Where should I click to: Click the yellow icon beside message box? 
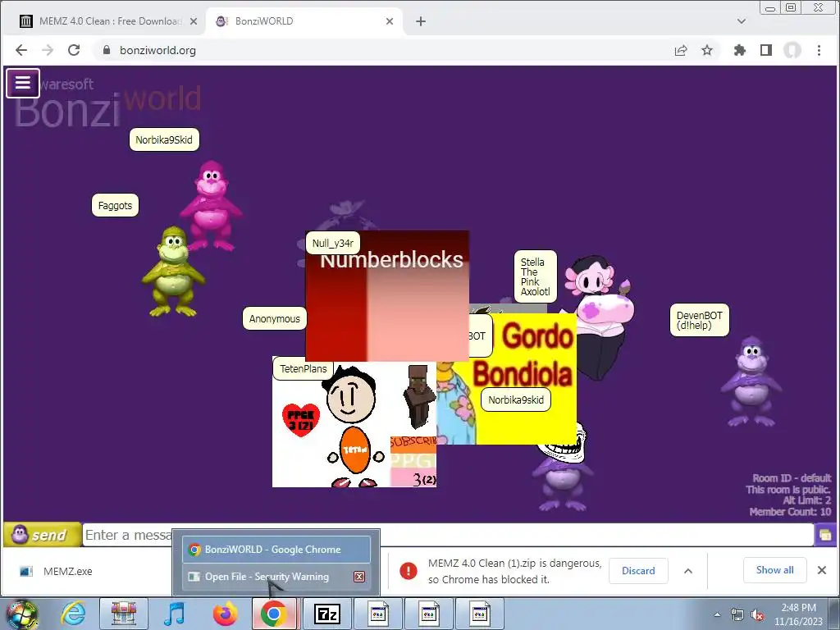coord(825,535)
